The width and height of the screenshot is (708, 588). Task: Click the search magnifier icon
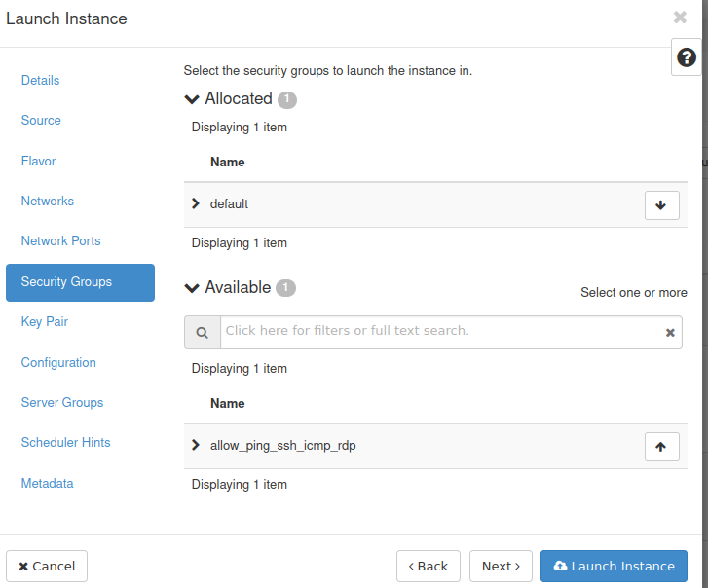(x=203, y=332)
